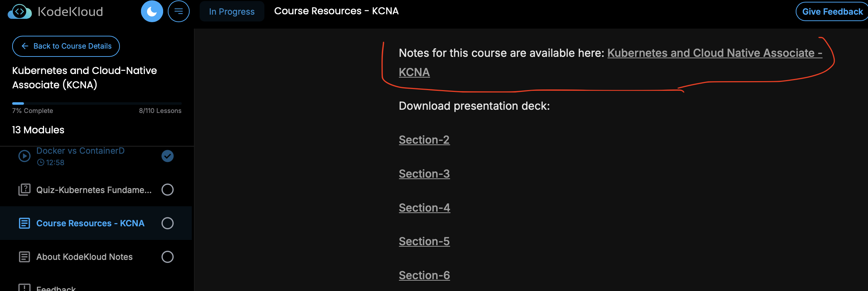Mark Course Resources - KCNA as complete
Screen dimensions: 868x291
tap(167, 223)
